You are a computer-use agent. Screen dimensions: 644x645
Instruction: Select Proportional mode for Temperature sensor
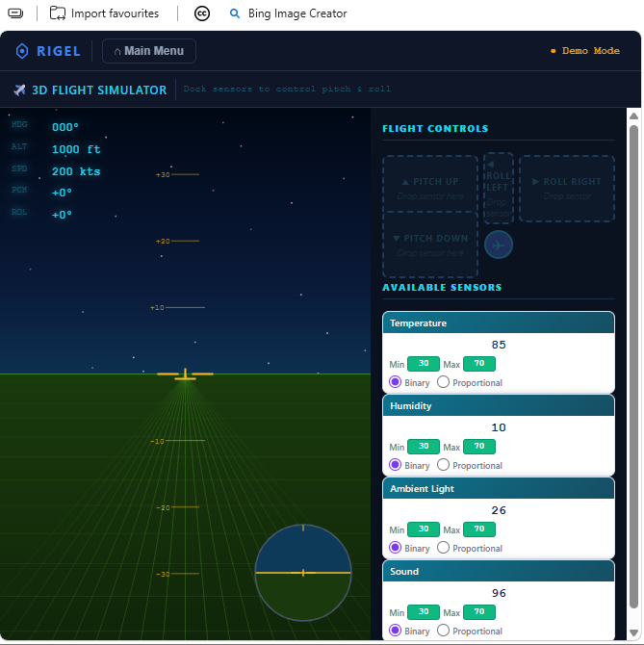[443, 382]
